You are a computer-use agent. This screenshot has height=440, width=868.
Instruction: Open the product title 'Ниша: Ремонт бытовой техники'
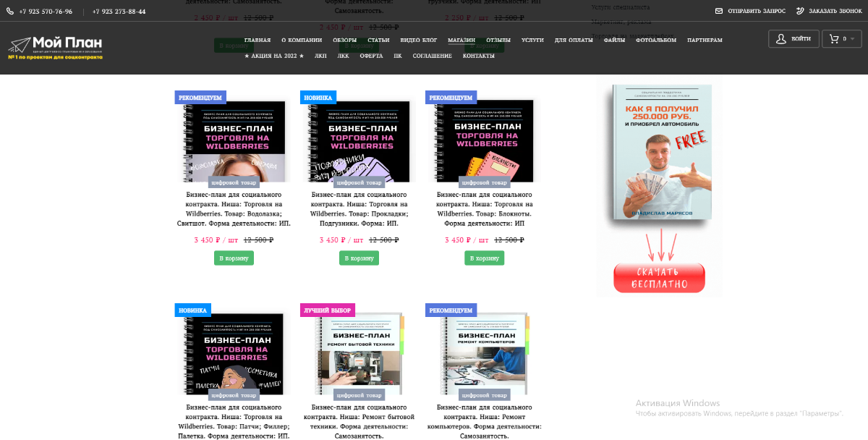click(x=359, y=422)
